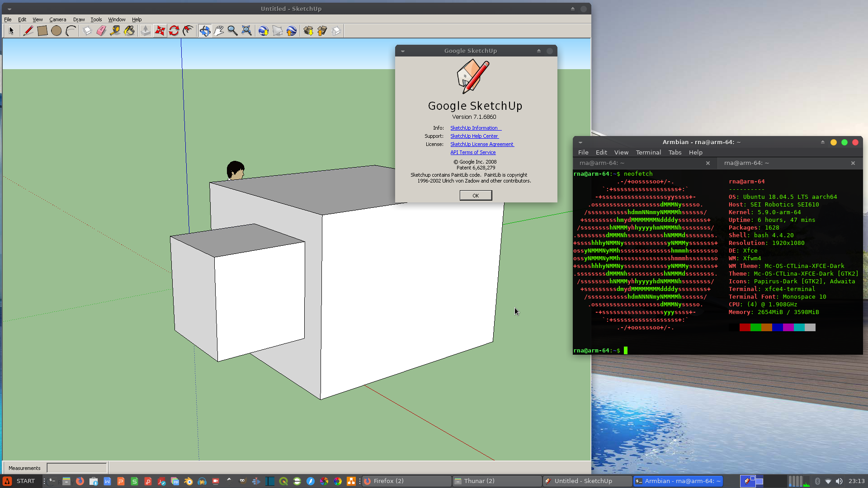868x488 pixels.
Task: Open the SketchUp License Agreement link
Action: click(x=482, y=144)
